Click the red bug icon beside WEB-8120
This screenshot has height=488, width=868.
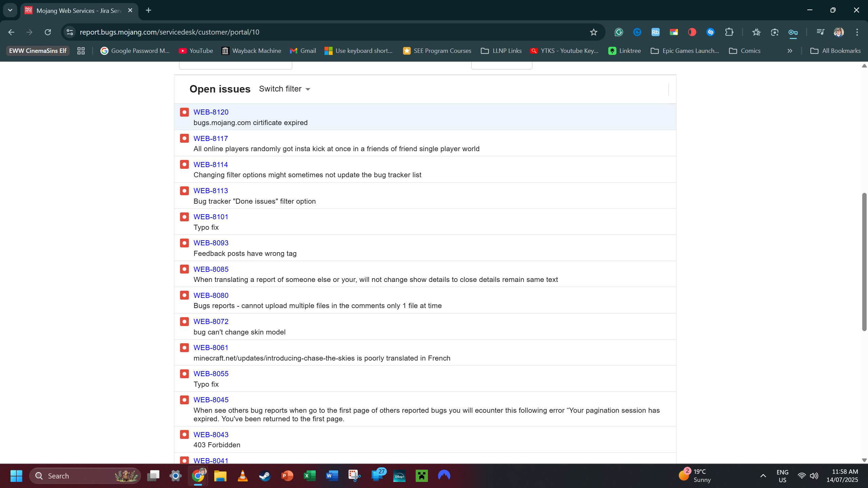pyautogui.click(x=184, y=112)
